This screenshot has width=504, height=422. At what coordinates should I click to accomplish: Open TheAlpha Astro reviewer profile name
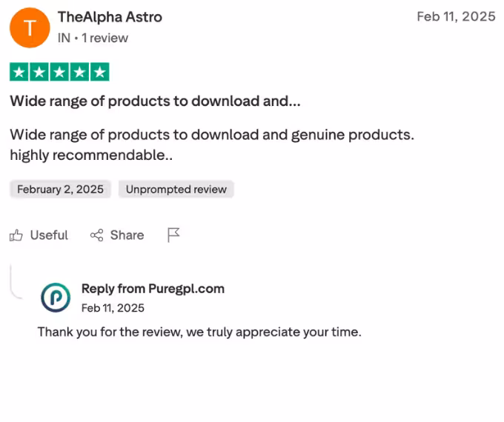tap(110, 17)
